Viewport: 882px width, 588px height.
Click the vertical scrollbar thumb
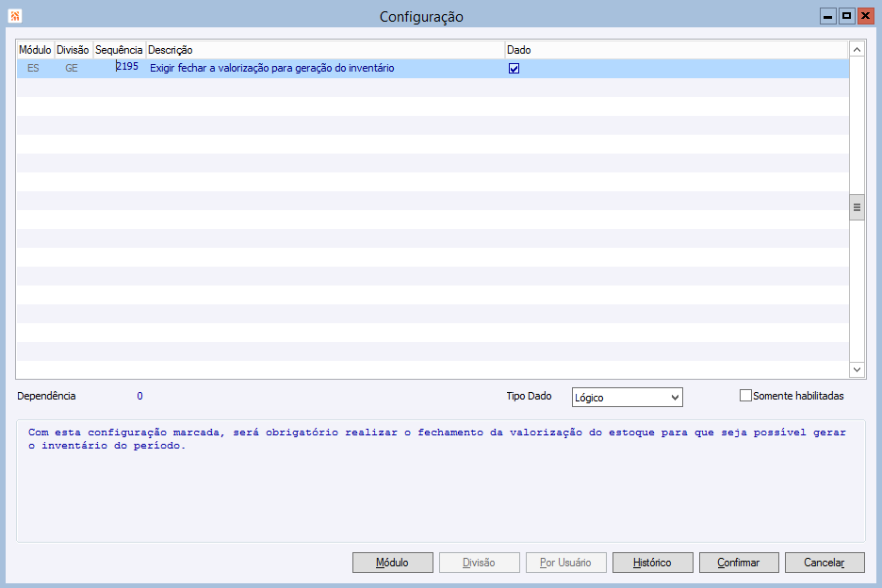point(857,207)
